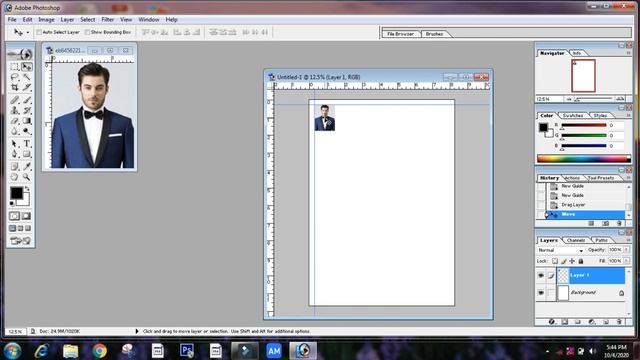640x360 pixels.
Task: Select the Background layer row
Action: pyautogui.click(x=582, y=293)
